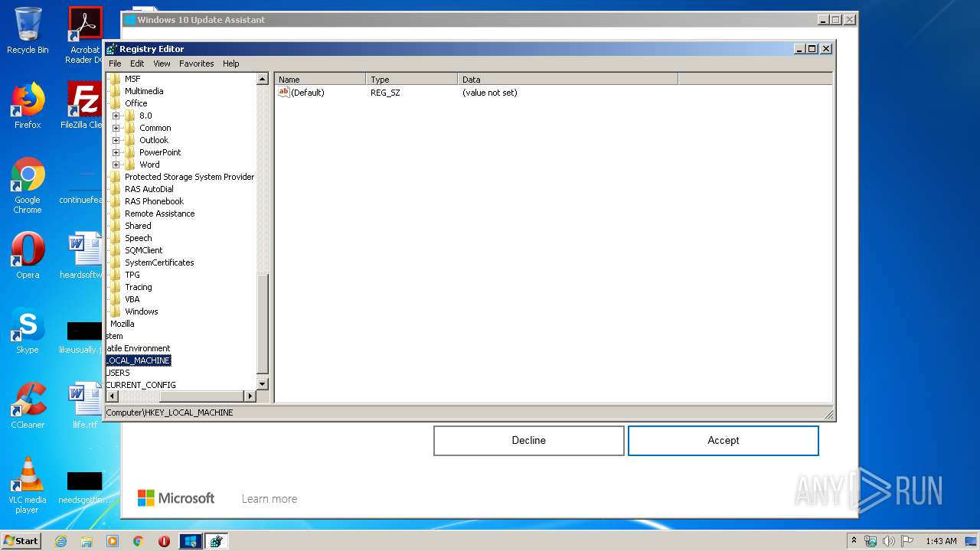
Task: Open the File menu in Registry Editor
Action: click(115, 64)
